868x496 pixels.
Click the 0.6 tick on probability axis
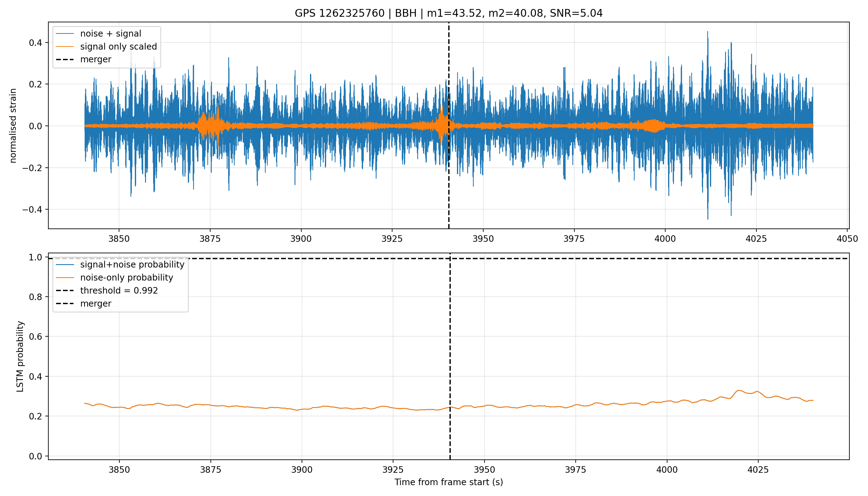click(35, 337)
